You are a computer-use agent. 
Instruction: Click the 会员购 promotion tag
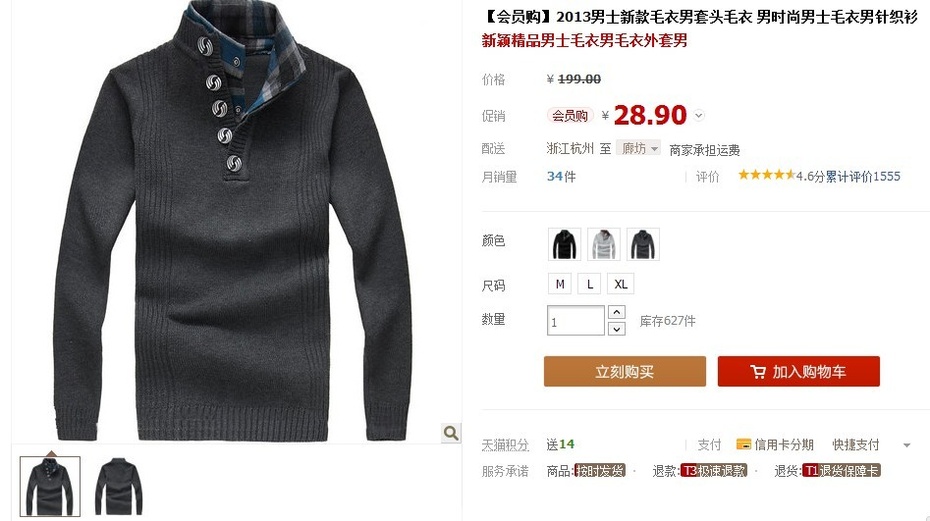point(570,116)
